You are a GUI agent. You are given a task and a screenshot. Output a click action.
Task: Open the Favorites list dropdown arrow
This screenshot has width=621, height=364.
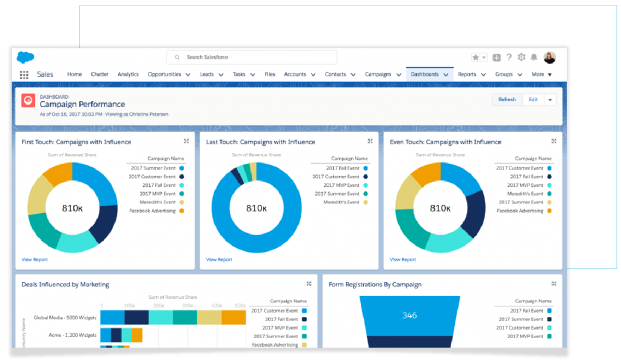483,58
